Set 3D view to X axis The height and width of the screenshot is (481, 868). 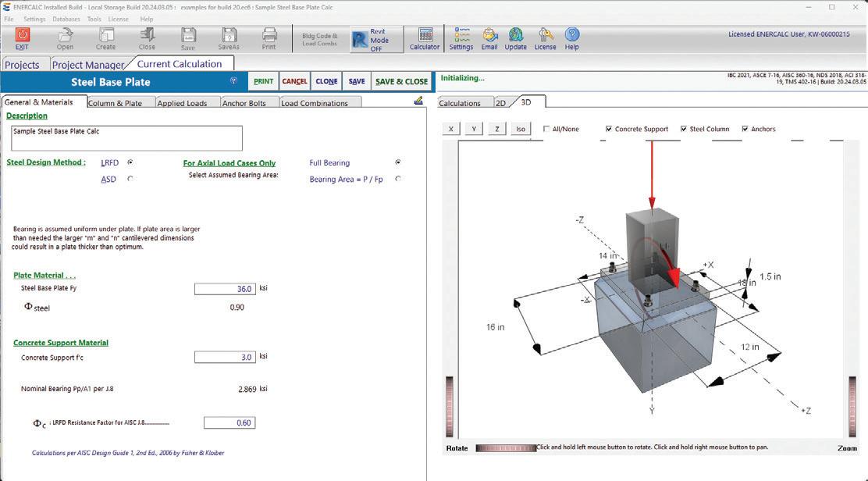(451, 129)
